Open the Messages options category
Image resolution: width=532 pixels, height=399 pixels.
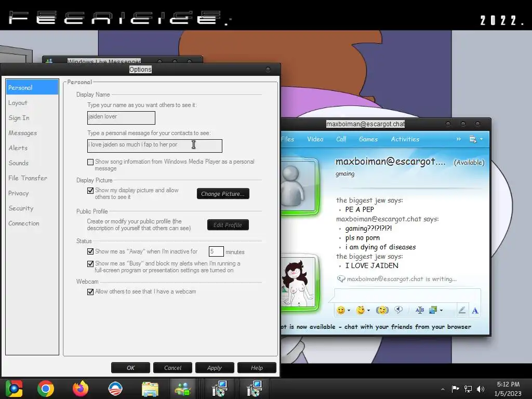point(32,133)
